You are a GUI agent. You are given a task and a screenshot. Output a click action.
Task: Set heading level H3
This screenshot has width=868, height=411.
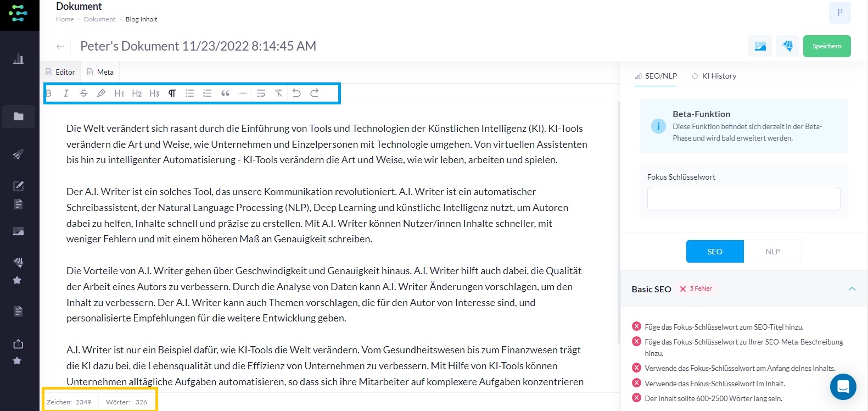pyautogui.click(x=154, y=93)
